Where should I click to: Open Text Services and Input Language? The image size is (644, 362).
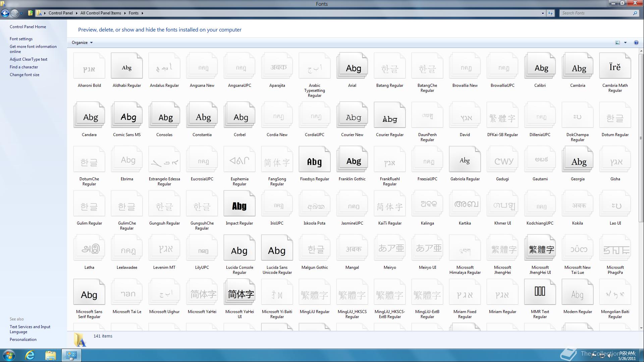pos(30,329)
